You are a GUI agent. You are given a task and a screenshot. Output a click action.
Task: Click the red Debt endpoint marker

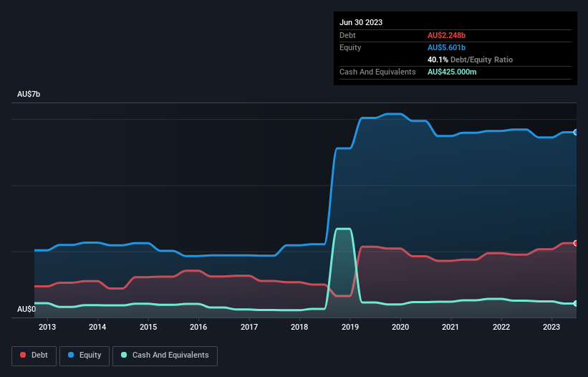[576, 243]
